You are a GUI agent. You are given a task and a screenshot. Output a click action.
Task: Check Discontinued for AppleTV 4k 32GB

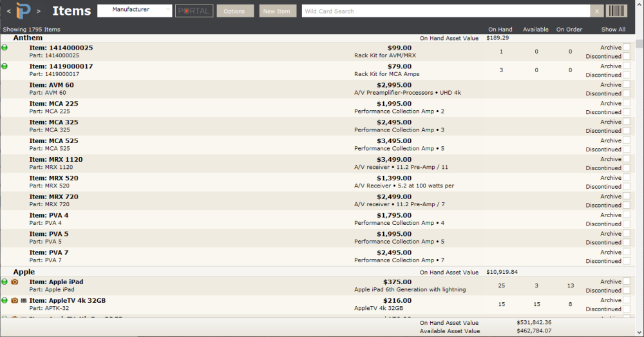pos(627,309)
